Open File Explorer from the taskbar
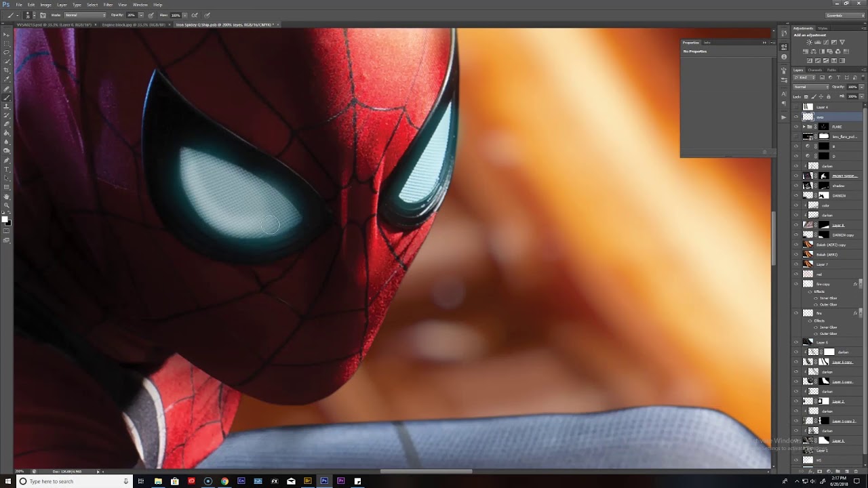 point(158,481)
